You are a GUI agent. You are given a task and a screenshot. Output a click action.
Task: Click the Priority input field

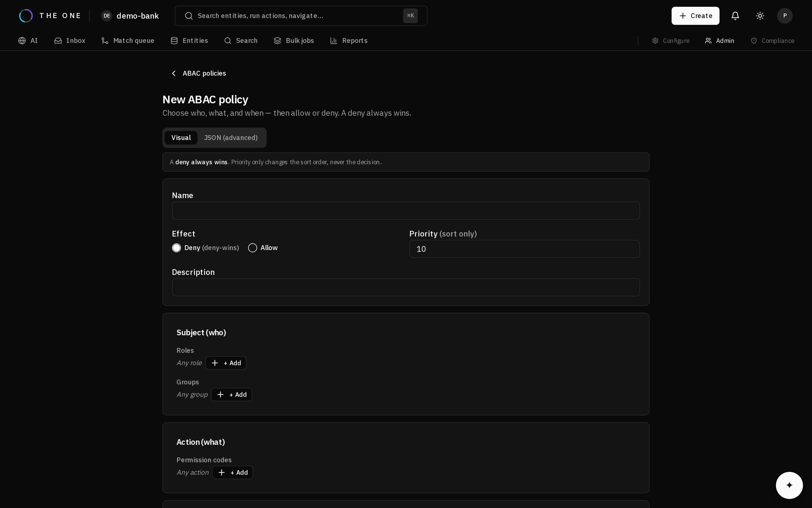[524, 249]
